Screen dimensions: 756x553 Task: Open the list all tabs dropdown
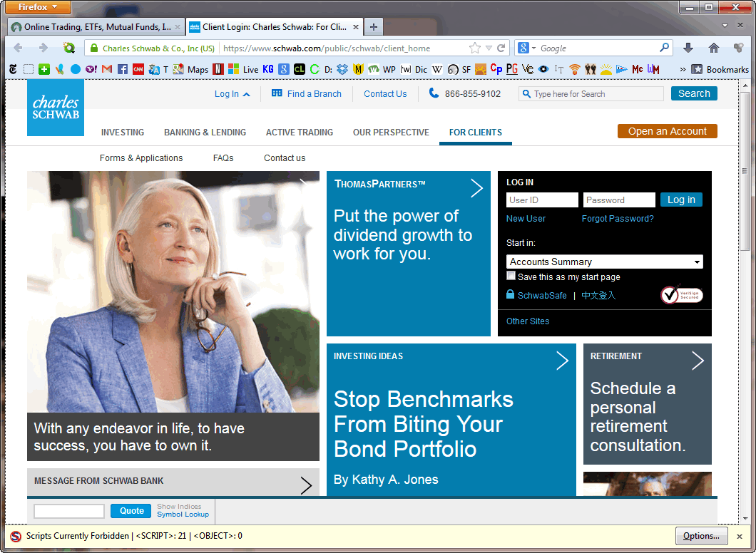(x=725, y=26)
